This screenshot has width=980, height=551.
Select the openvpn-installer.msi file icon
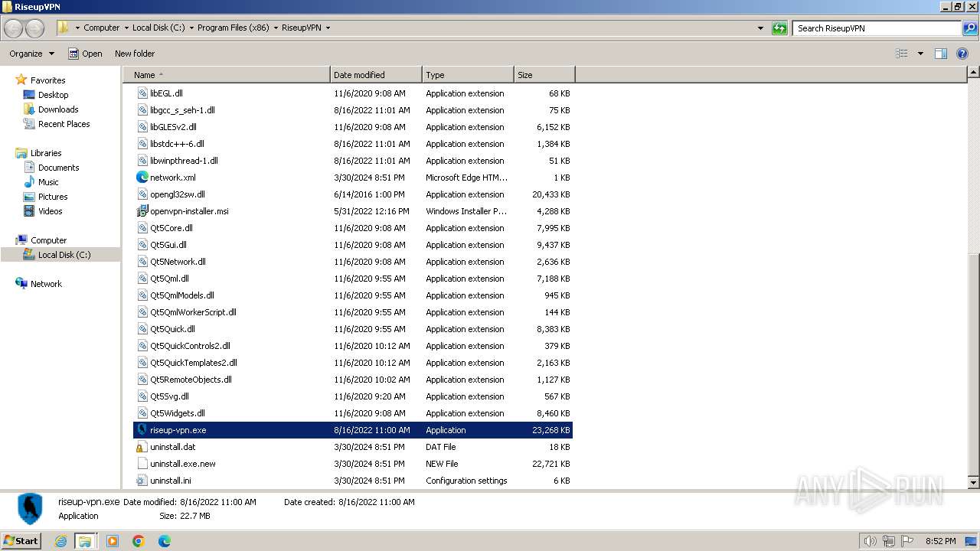click(x=142, y=211)
